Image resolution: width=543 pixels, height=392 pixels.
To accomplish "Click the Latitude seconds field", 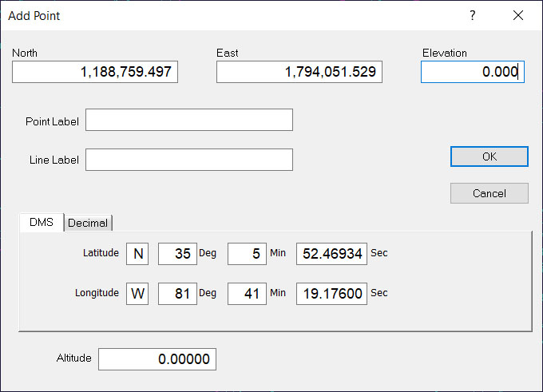I will (x=331, y=254).
